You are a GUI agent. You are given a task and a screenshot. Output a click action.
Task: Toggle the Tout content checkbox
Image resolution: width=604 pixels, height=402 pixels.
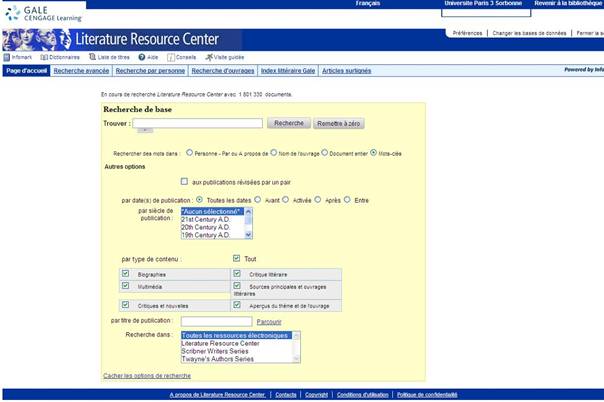237,258
